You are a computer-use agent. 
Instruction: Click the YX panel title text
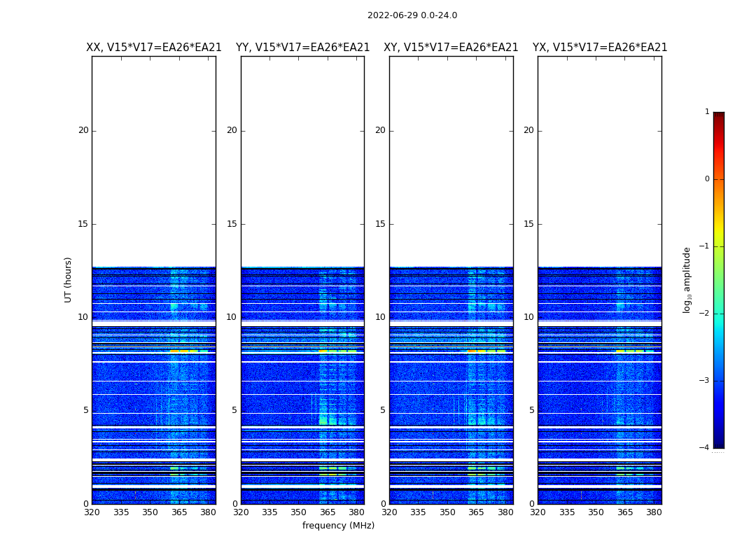(599, 48)
